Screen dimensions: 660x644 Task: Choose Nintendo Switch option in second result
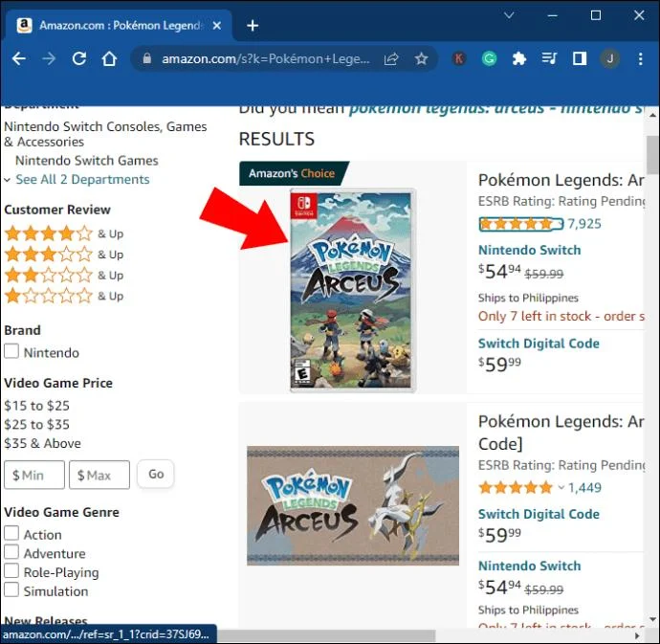pyautogui.click(x=530, y=566)
